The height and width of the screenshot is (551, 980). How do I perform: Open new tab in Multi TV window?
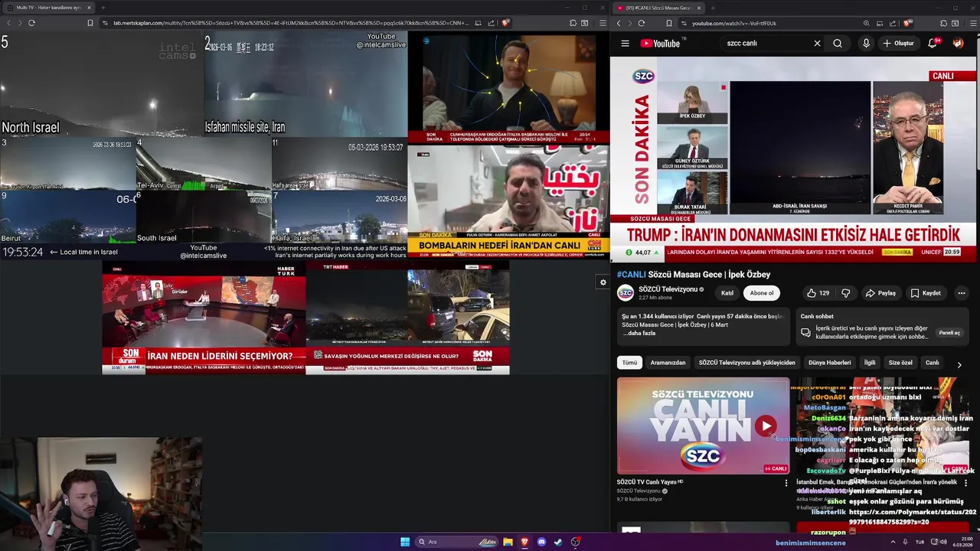(x=103, y=8)
